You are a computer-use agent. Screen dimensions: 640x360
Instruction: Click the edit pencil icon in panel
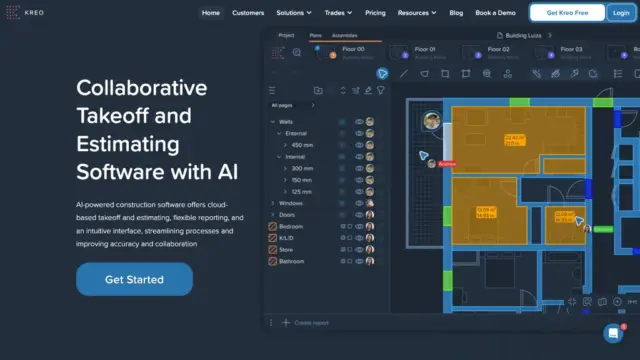(368, 91)
